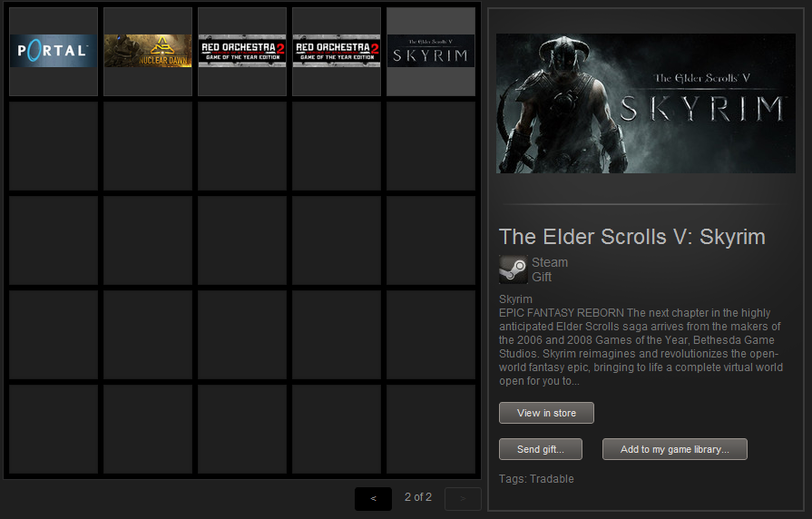Click 'The Elder Scrolls V: Skyrim' title
The height and width of the screenshot is (519, 812).
[631, 237]
